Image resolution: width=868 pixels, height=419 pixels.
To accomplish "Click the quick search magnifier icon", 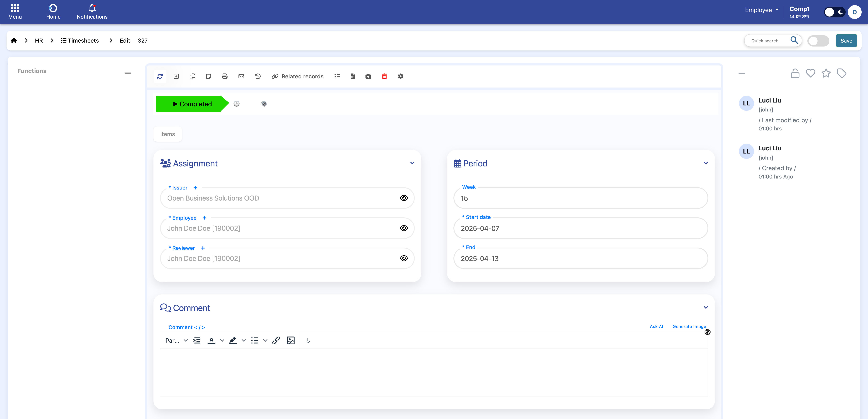I will (794, 40).
